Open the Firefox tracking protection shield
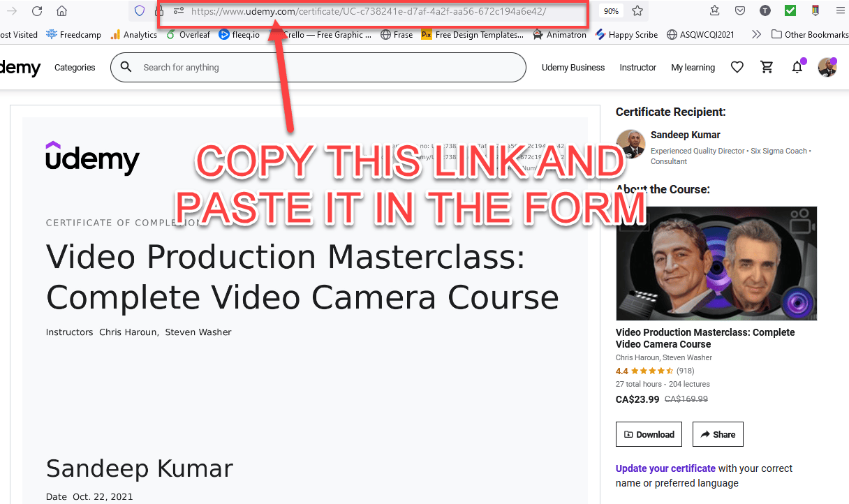Image resolution: width=849 pixels, height=504 pixels. coord(140,11)
